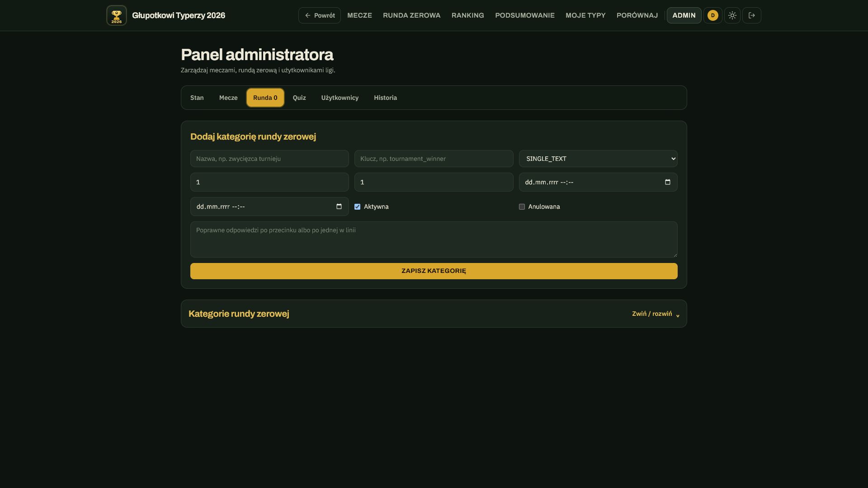This screenshot has width=868, height=488.
Task: Uncheck the Aktywna checkbox
Action: [358, 207]
